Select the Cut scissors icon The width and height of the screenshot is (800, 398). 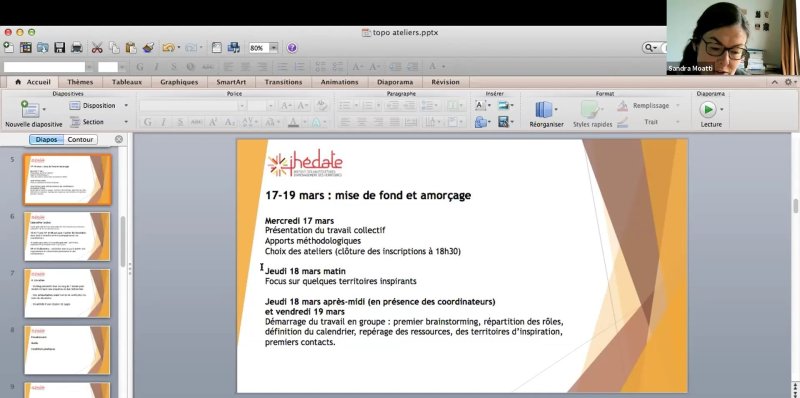[x=97, y=48]
